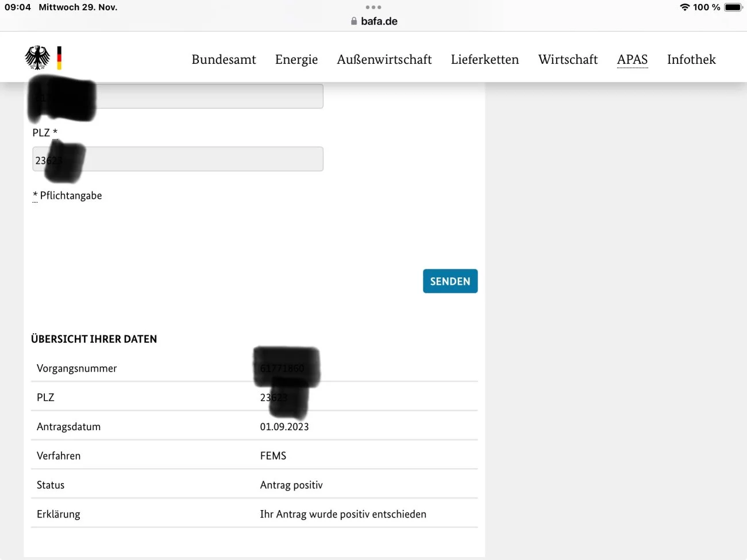
Task: Open the Infothek menu
Action: (691, 60)
